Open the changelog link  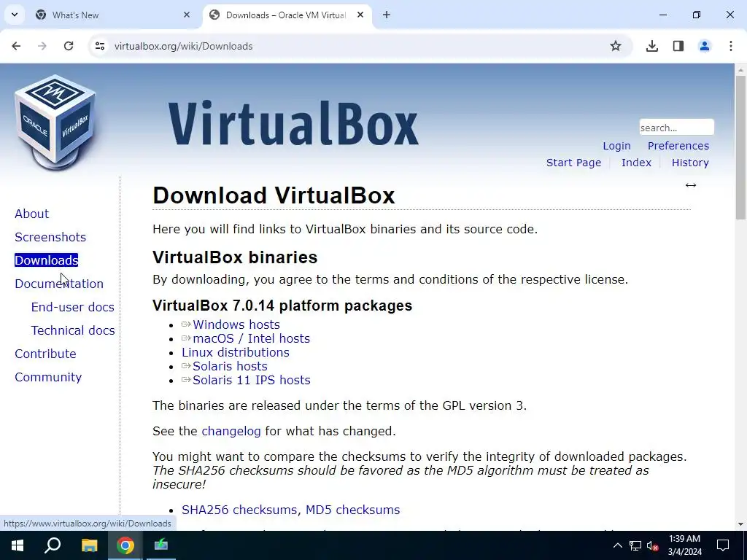pos(231,431)
